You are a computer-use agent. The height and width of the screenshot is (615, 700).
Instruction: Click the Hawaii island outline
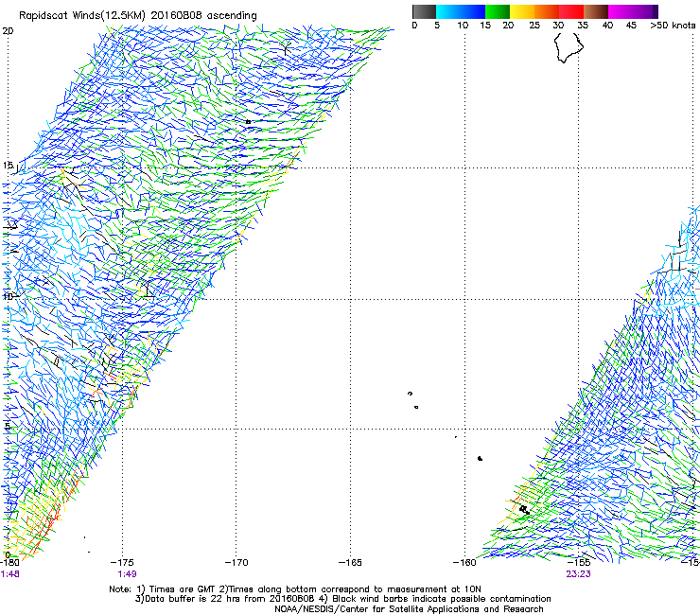coord(569,48)
